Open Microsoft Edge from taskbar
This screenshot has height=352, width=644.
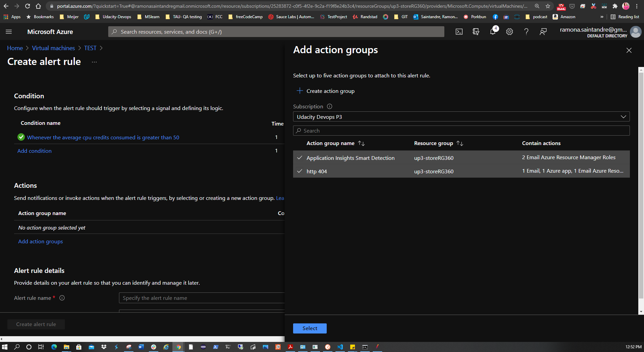54,347
